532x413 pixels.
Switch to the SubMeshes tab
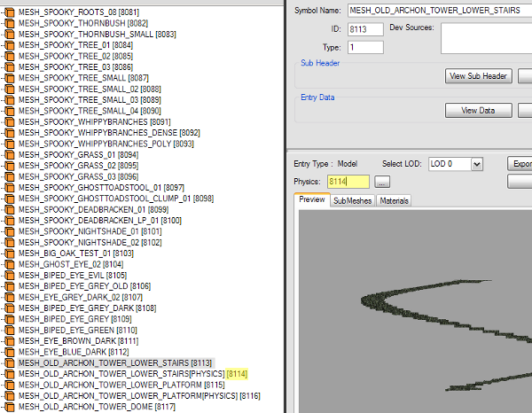353,200
